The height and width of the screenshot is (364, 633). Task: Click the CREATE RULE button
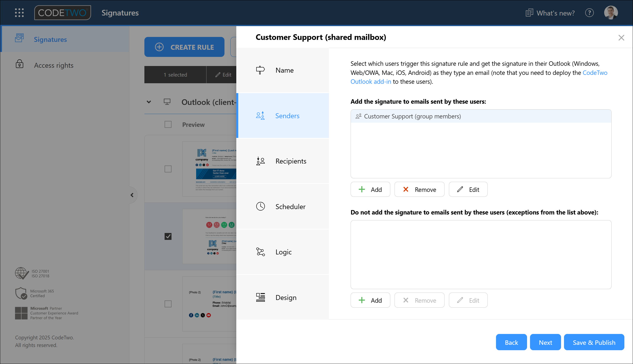[x=184, y=47]
